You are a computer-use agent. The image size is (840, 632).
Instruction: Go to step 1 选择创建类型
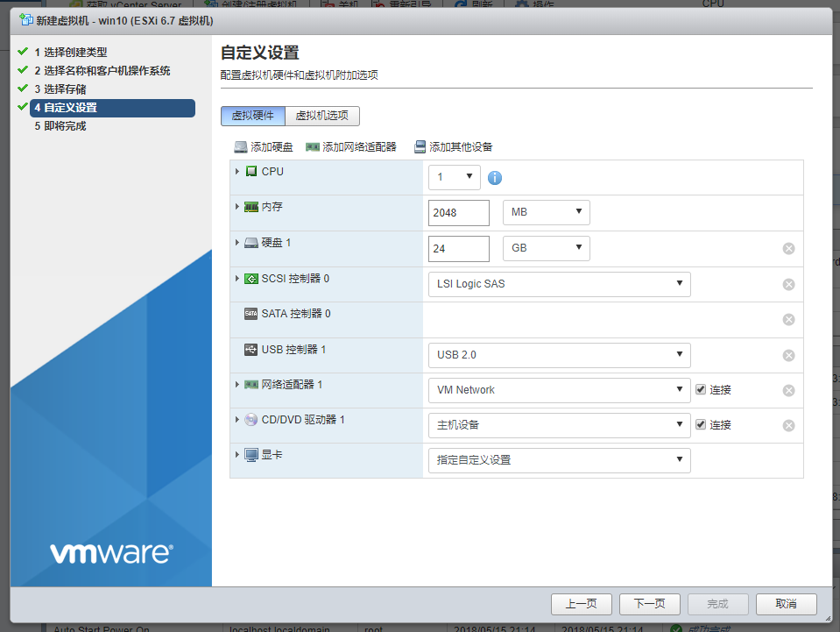[x=71, y=52]
